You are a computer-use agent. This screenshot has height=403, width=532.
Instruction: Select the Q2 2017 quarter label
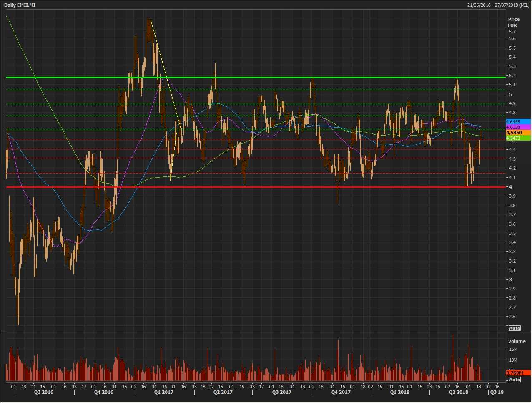click(x=223, y=392)
